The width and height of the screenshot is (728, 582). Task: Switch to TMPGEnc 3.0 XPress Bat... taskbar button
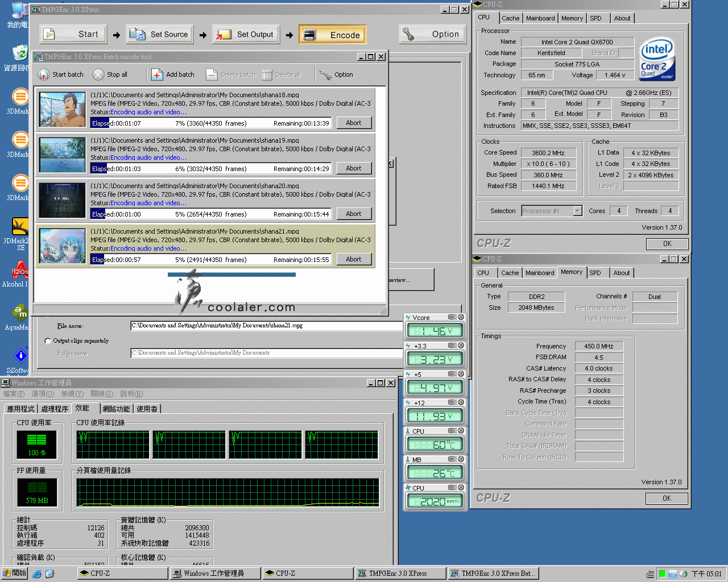[x=493, y=573]
